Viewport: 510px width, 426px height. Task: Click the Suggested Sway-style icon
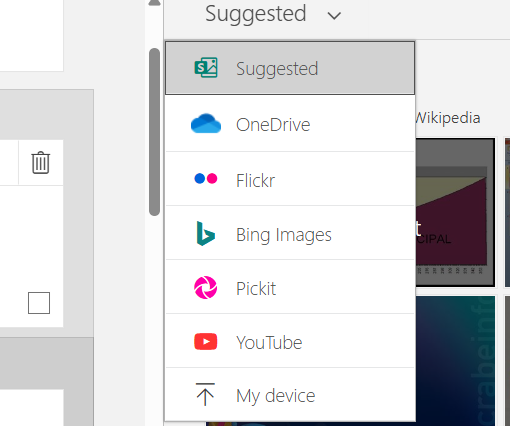[x=206, y=68]
